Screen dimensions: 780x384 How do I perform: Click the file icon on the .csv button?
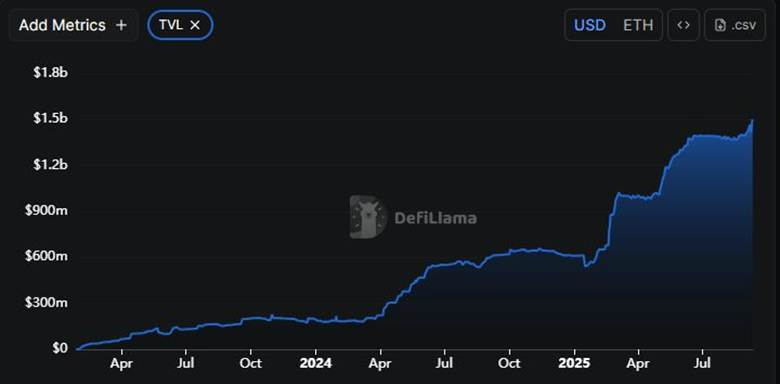click(719, 25)
